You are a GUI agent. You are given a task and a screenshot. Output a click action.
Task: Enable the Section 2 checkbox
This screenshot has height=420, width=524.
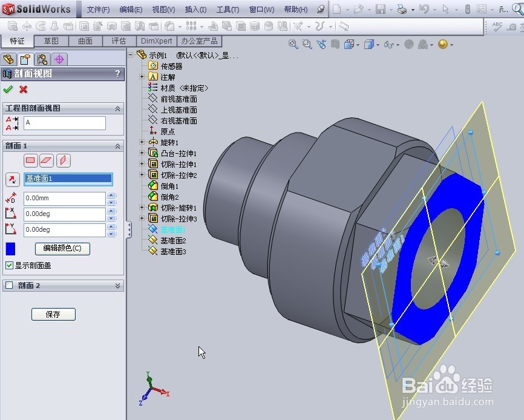coord(9,286)
